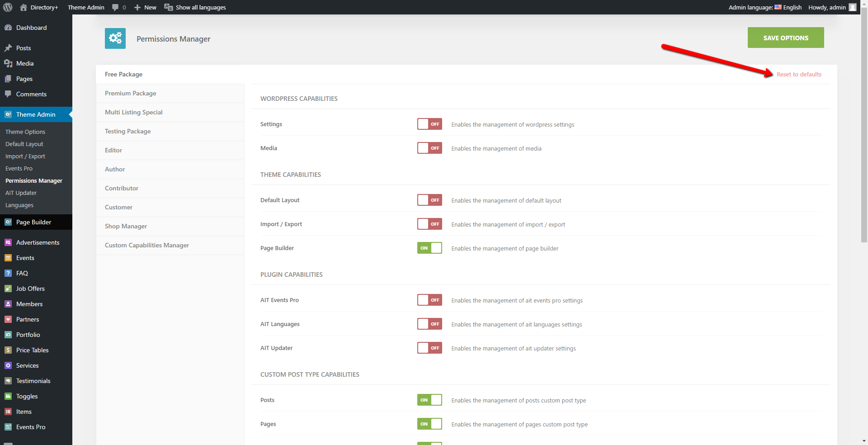Viewport: 868px width, 445px height.
Task: Open the AIT Updater submenu link
Action: click(21, 193)
